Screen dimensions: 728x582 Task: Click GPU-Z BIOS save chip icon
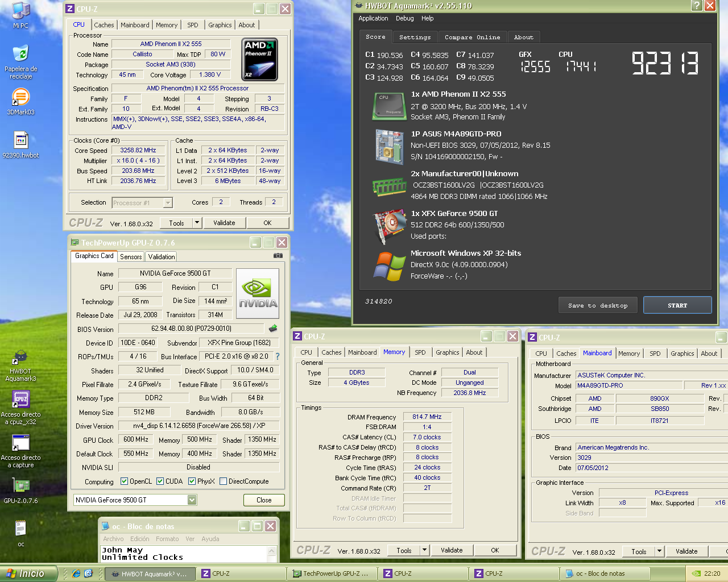tap(272, 329)
